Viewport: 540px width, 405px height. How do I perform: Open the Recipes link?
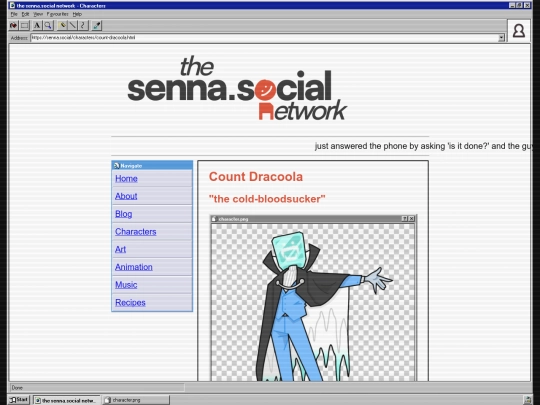pos(130,302)
